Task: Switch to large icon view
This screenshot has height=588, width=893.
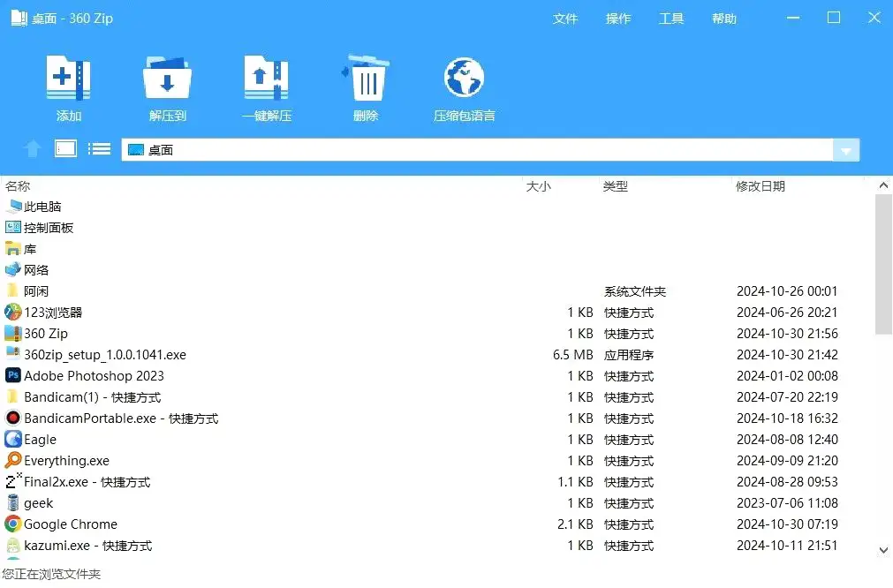Action: [65, 149]
